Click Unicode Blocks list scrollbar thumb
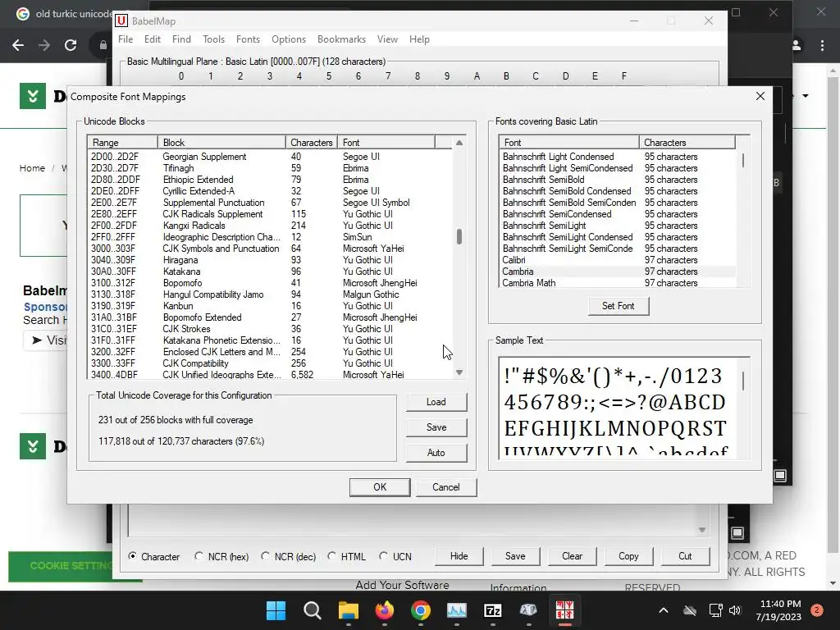Screen dimensions: 840x630 click(459, 236)
